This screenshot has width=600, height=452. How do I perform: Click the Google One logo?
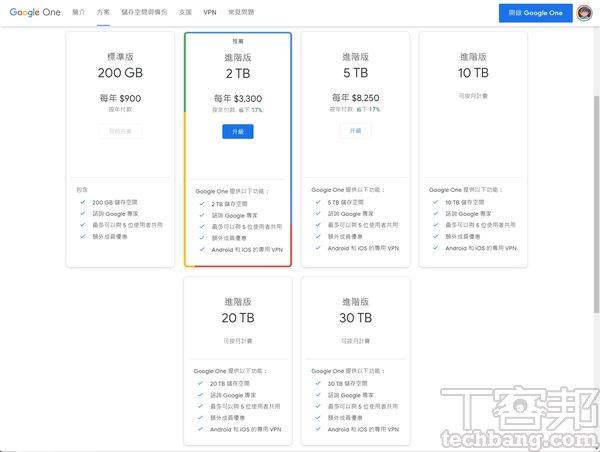(35, 12)
